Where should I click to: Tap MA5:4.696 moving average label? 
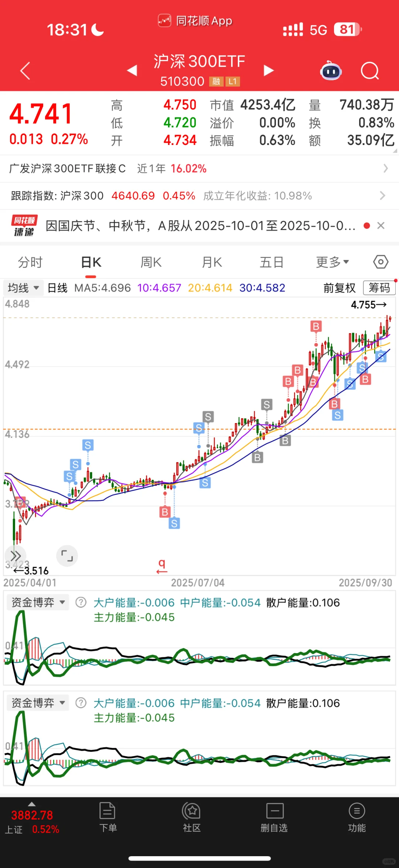click(x=102, y=288)
